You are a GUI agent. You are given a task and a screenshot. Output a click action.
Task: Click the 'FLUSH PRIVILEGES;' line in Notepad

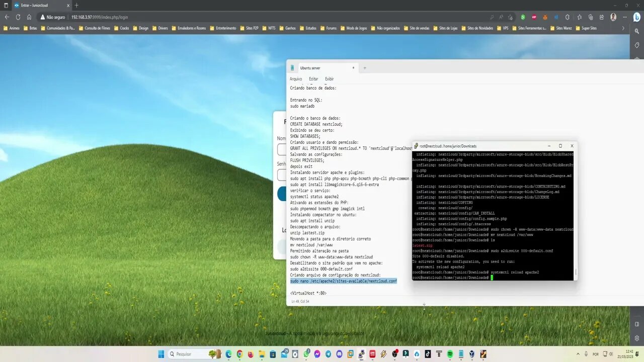(307, 160)
